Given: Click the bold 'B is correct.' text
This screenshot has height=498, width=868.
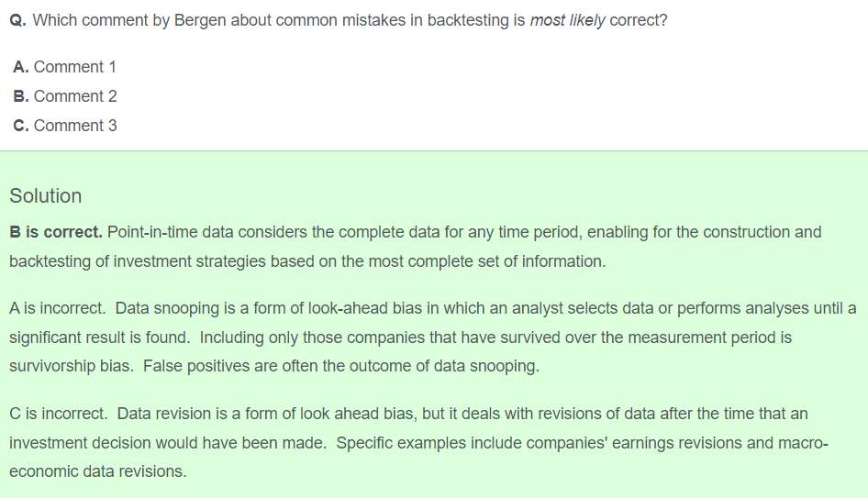Looking at the screenshot, I should coord(56,232).
